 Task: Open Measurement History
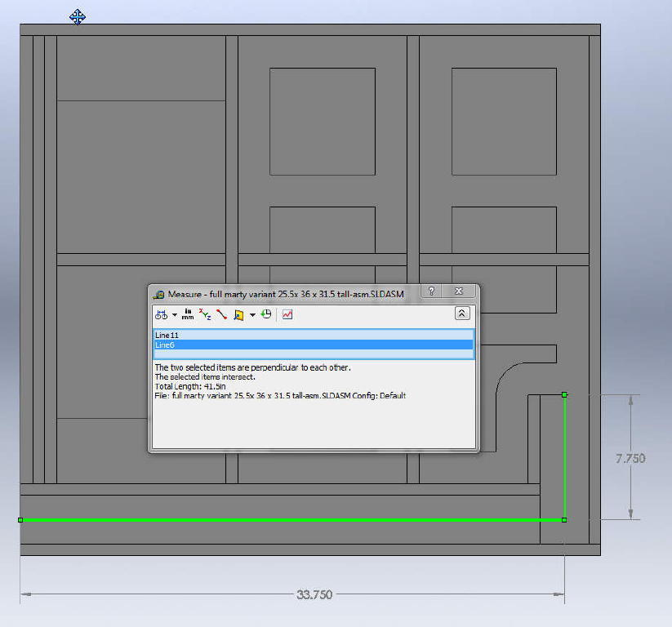(x=266, y=314)
